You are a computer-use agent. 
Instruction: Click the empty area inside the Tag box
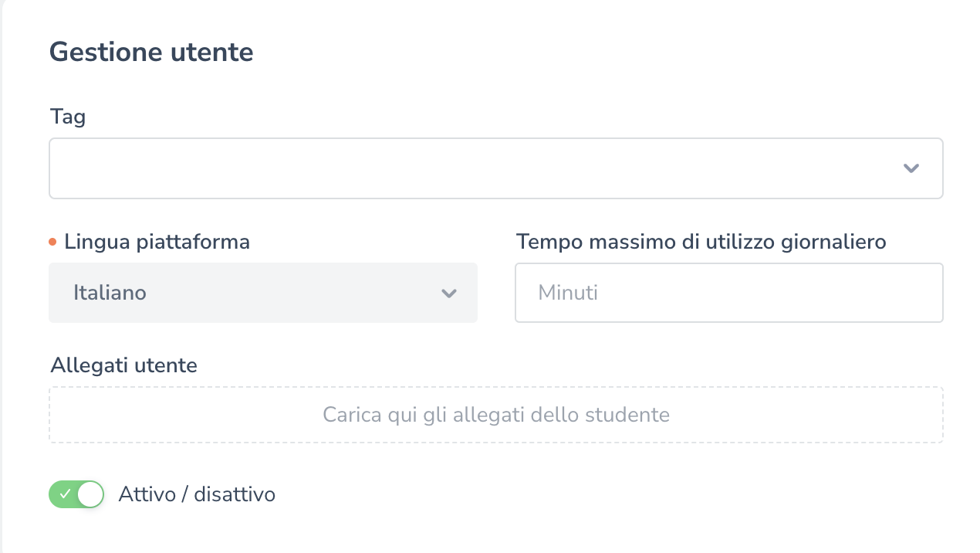click(x=386, y=168)
